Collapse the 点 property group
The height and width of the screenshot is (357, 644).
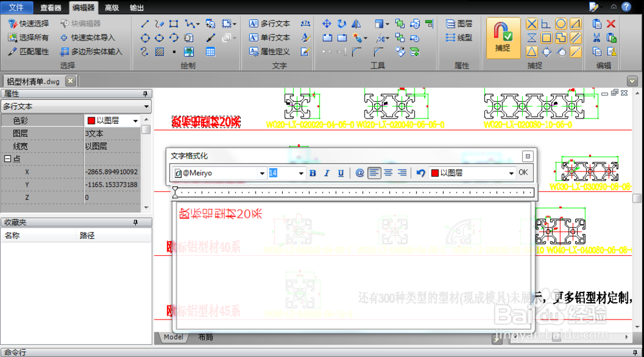click(7, 159)
